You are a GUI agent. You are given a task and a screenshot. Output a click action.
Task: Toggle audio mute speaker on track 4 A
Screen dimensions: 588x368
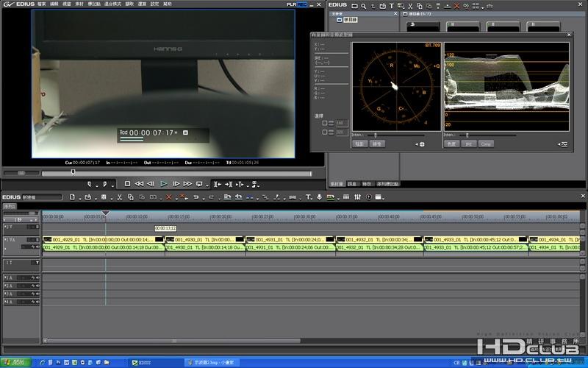37,302
